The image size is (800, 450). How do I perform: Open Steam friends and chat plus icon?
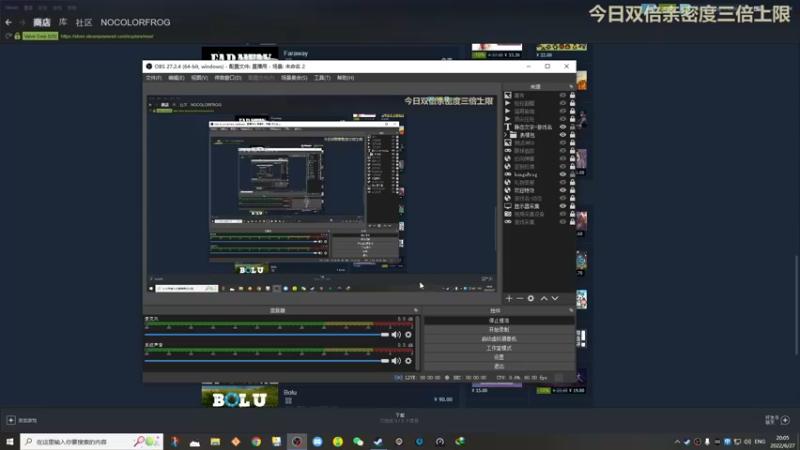pos(785,420)
